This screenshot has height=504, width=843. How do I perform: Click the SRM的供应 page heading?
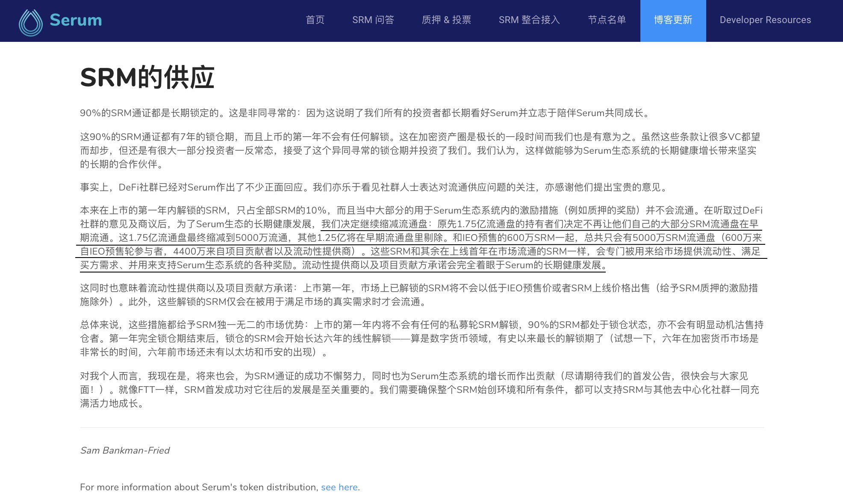[147, 77]
